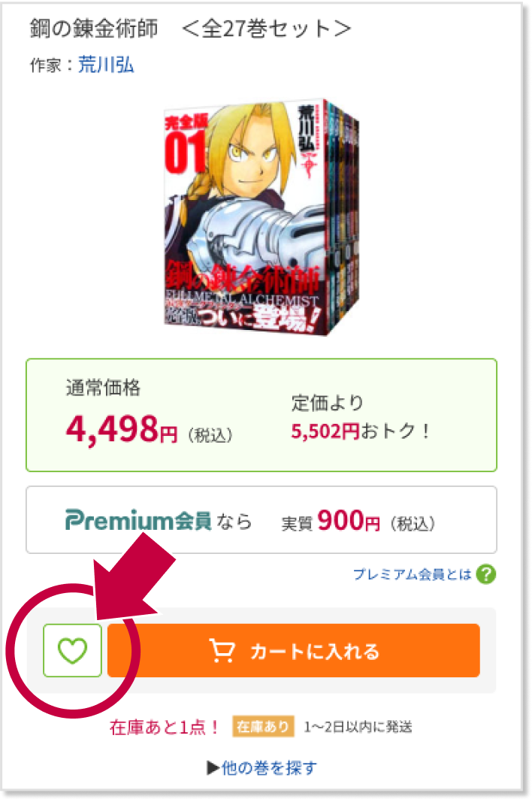Click the red 在庫あと1点 notice
Screen dimensions: 532x799
click(x=164, y=727)
